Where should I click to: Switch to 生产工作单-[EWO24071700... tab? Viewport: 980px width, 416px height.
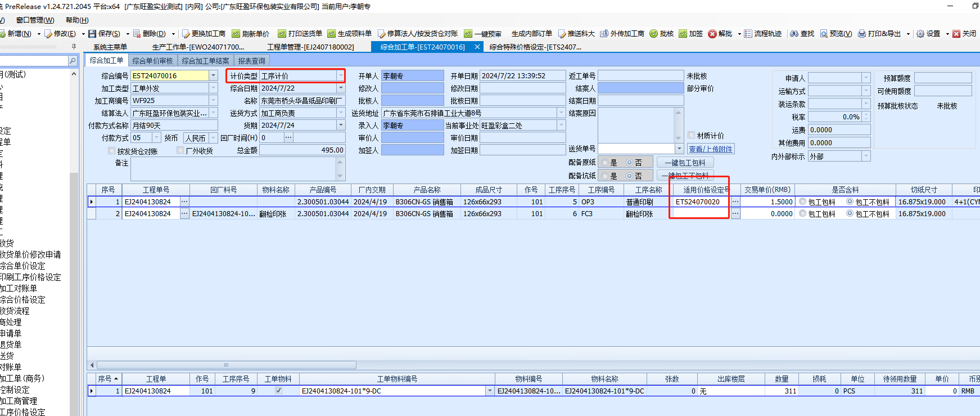click(198, 47)
